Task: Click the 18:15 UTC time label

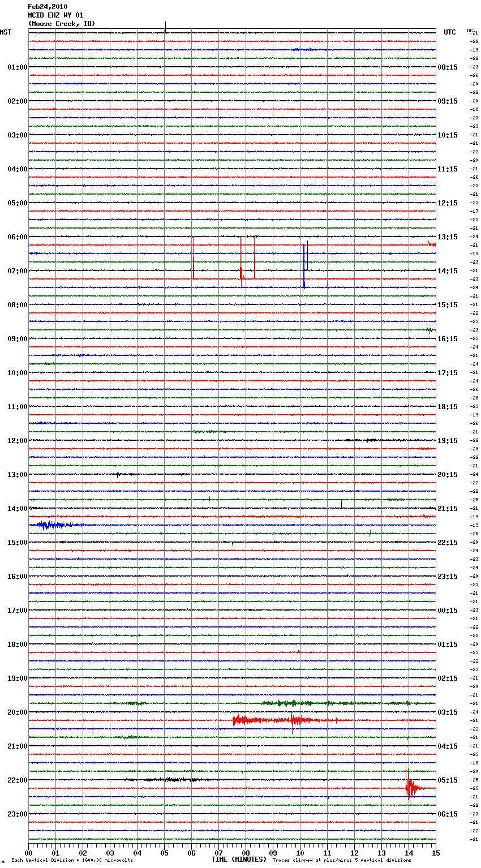Action: click(x=448, y=407)
